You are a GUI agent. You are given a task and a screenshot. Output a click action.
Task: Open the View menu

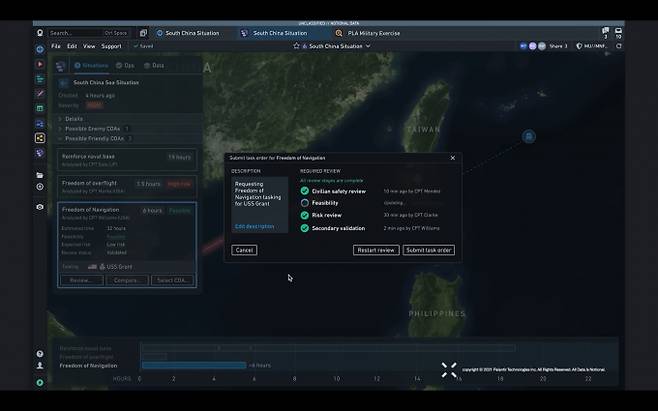click(89, 46)
